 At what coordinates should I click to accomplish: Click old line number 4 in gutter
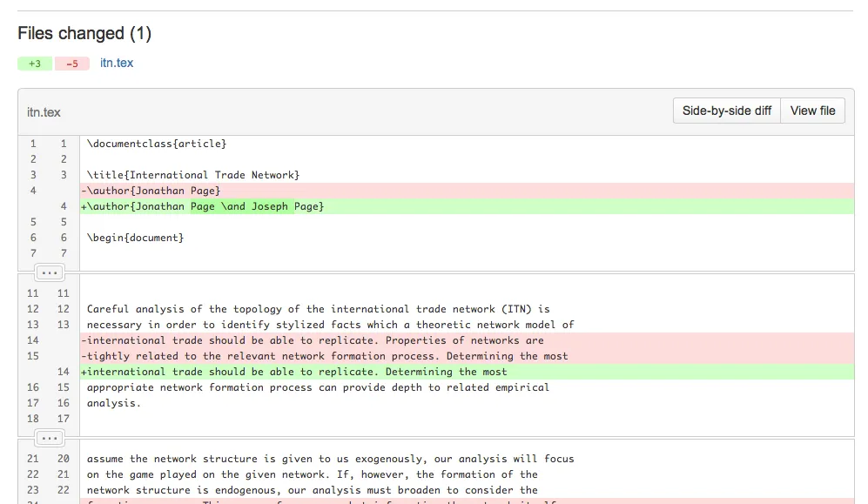coord(33,191)
